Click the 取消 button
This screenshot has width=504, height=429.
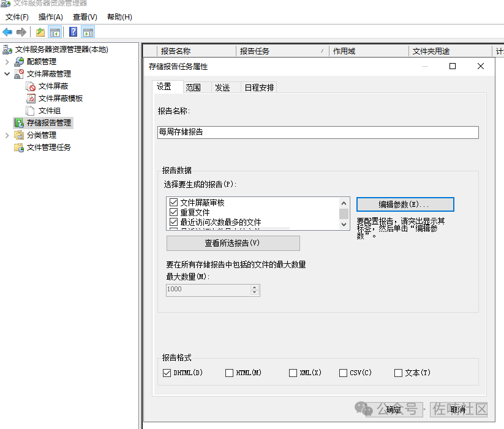(x=458, y=409)
